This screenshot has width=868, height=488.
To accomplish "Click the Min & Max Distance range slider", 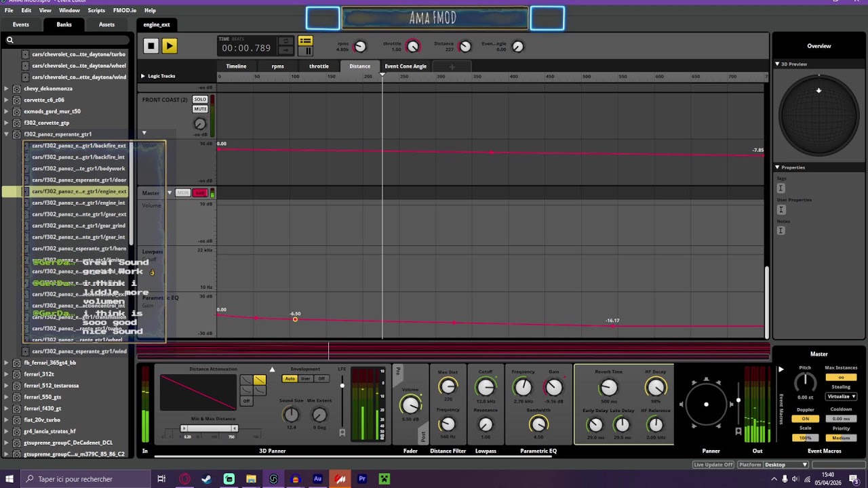I will click(x=210, y=428).
